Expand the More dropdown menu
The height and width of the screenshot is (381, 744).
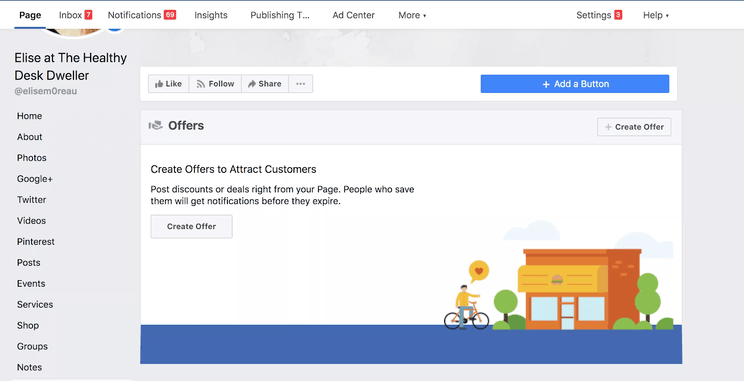[x=412, y=15]
